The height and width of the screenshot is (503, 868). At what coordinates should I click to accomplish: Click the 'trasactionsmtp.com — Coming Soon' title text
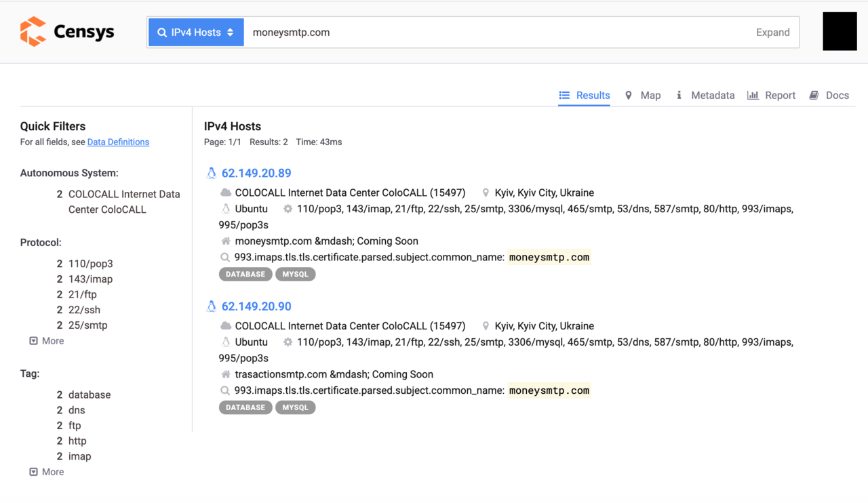[334, 374]
